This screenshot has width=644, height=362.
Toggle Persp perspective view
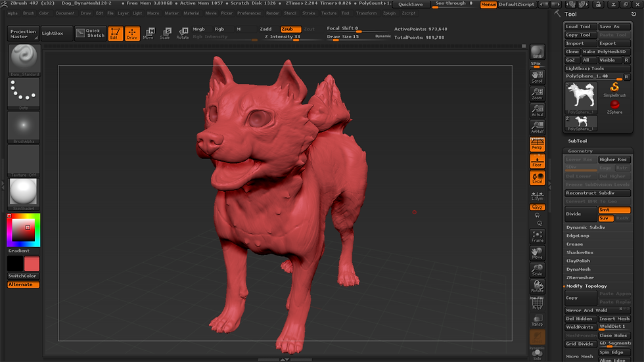[x=538, y=144]
